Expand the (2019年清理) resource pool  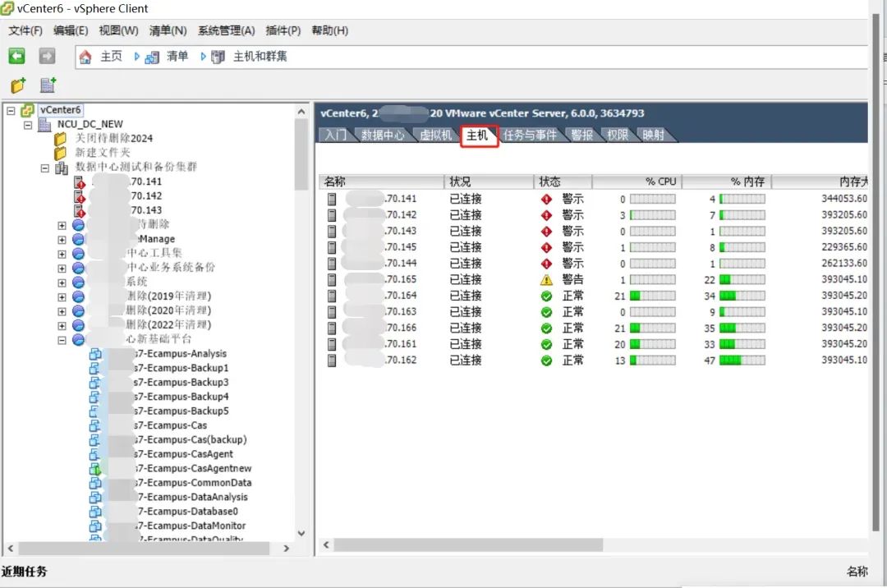62,296
